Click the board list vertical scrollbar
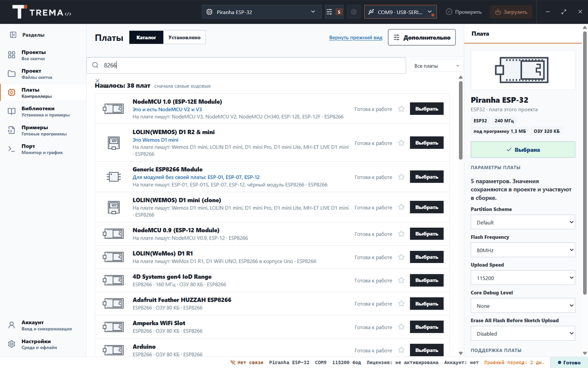 [461, 121]
